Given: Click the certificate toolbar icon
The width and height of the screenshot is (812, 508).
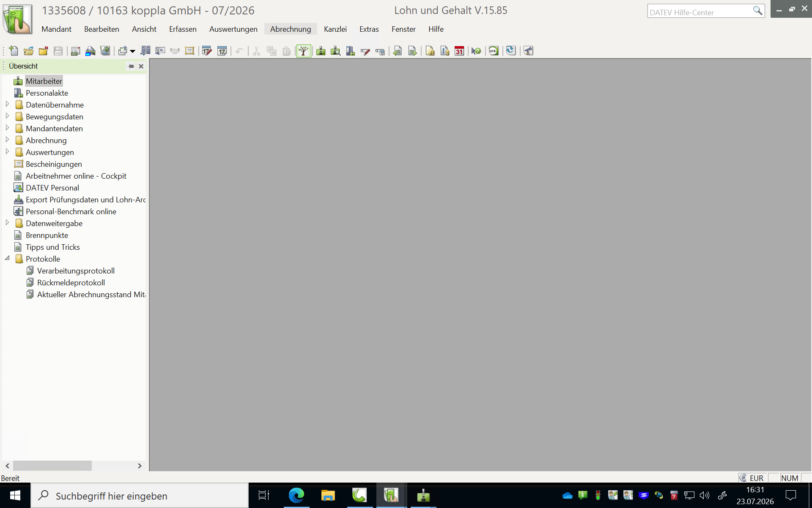Looking at the screenshot, I should click(x=189, y=51).
